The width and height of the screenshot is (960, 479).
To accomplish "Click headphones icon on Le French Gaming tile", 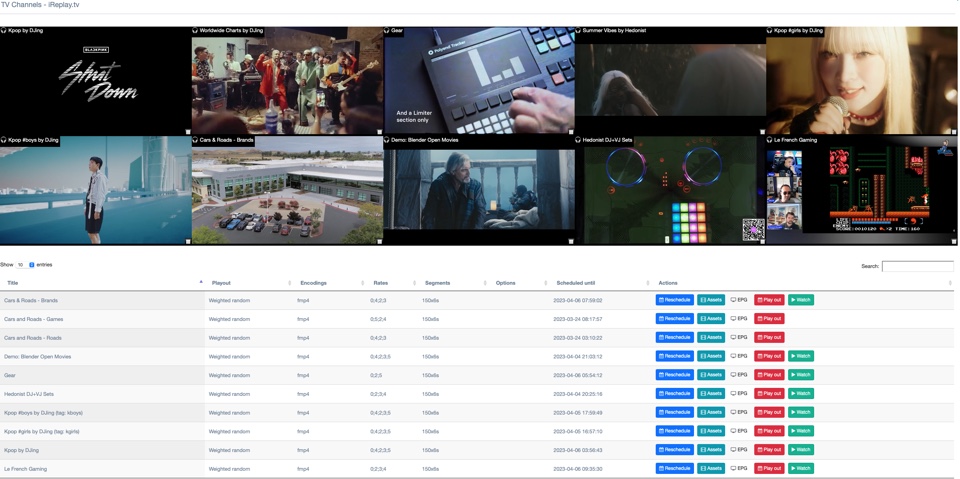I will [x=770, y=140].
